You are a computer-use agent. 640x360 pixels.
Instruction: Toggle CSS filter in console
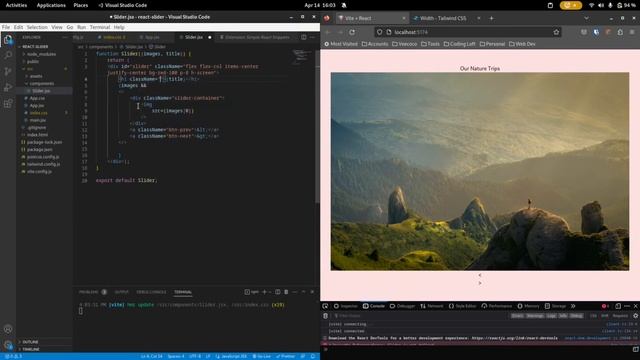click(593, 316)
